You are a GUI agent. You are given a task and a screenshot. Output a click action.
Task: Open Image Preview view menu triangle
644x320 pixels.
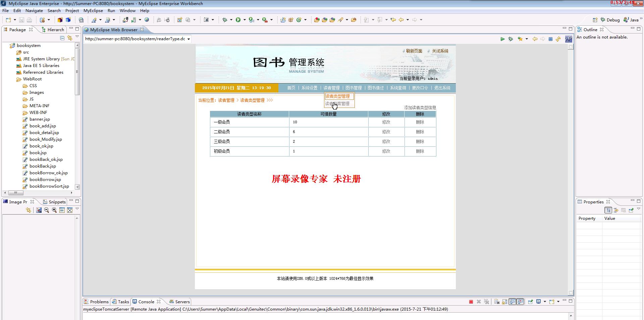coord(77,209)
